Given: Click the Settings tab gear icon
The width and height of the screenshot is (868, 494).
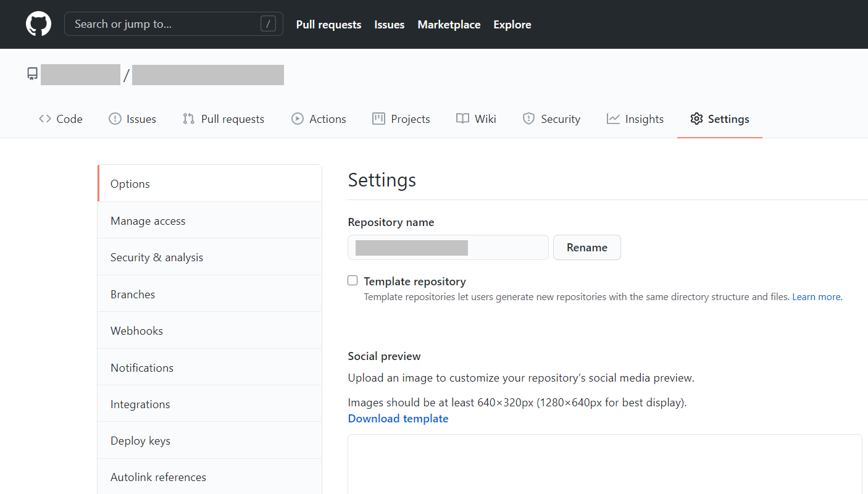Looking at the screenshot, I should (x=696, y=119).
